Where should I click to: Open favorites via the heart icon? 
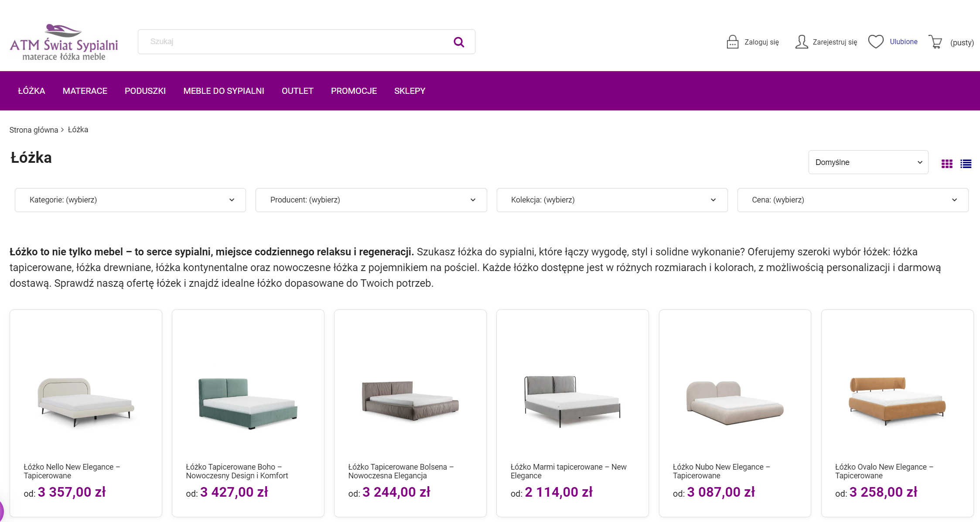875,41
